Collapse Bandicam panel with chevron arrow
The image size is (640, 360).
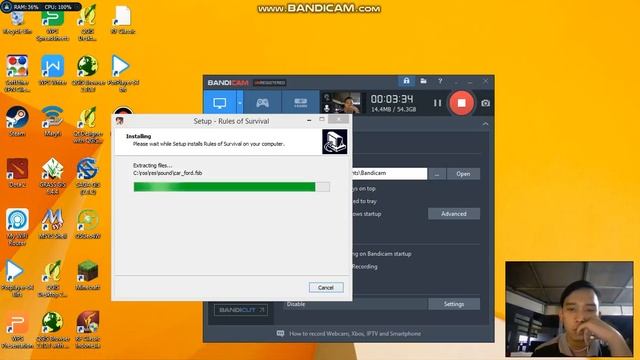pos(485,124)
